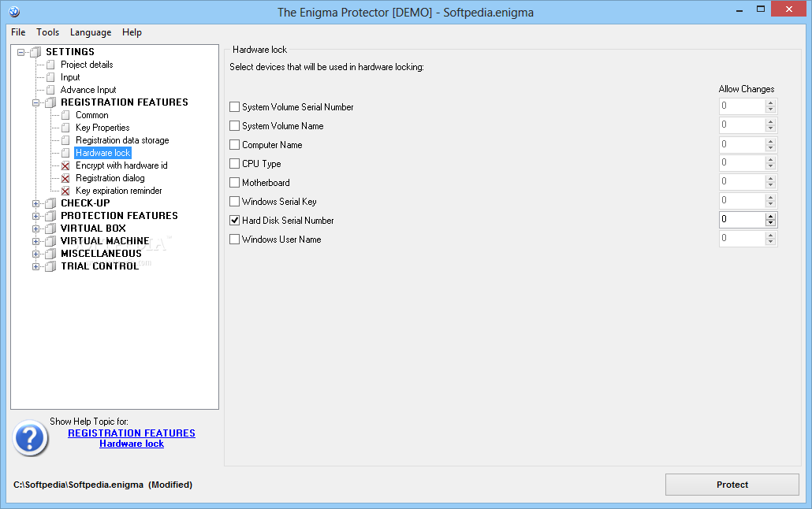The height and width of the screenshot is (509, 812).
Task: Click Windows User Name changes field
Action: pos(742,238)
